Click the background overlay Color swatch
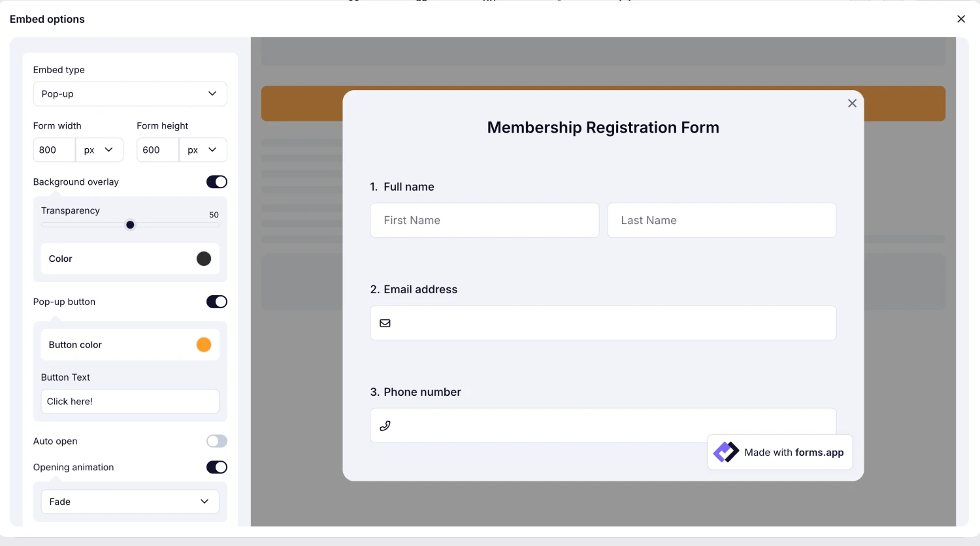Viewport: 980px width, 546px height. click(203, 259)
